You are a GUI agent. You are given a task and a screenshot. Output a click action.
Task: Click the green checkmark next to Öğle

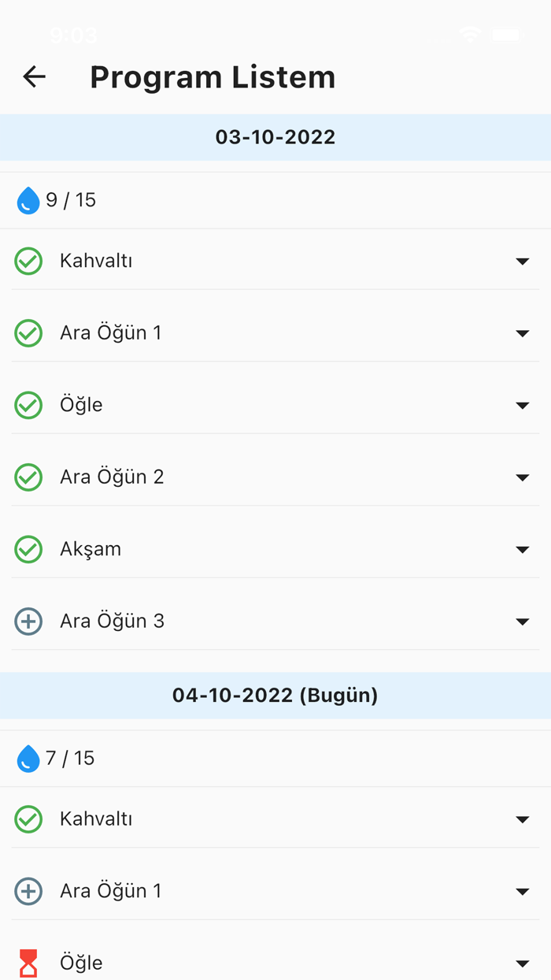pos(28,405)
